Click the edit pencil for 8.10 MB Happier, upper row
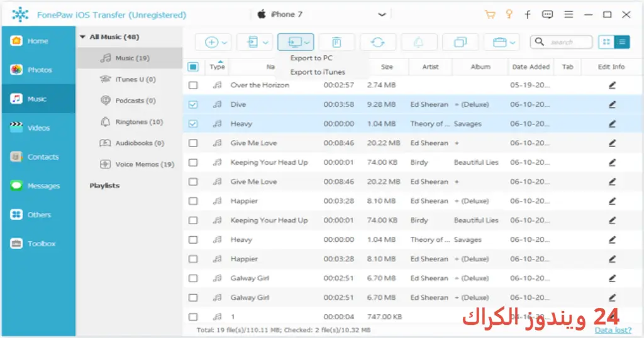 point(612,201)
